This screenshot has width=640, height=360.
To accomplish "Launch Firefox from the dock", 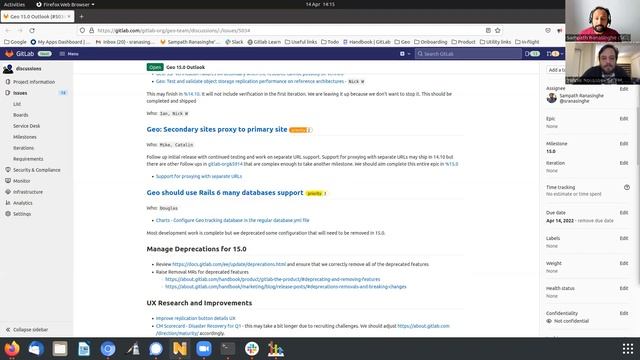I will (12, 349).
